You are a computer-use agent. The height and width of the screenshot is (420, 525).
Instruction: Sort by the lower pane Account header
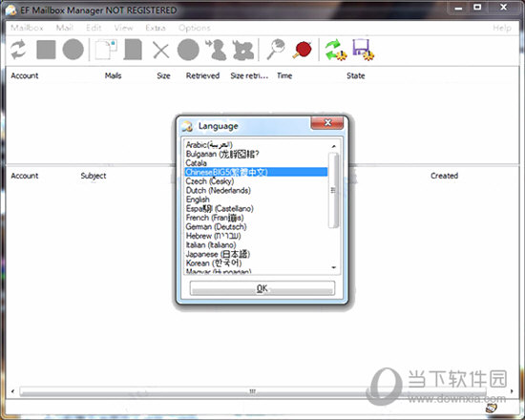(25, 176)
